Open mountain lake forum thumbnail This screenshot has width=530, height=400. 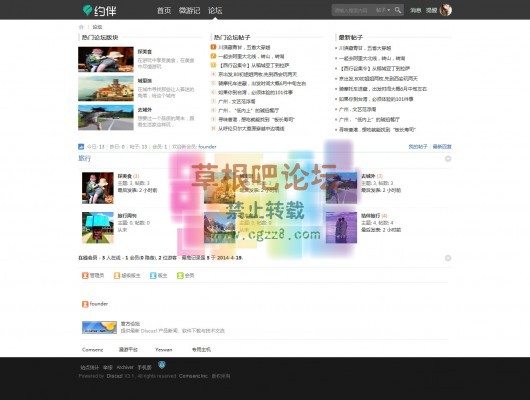click(220, 228)
